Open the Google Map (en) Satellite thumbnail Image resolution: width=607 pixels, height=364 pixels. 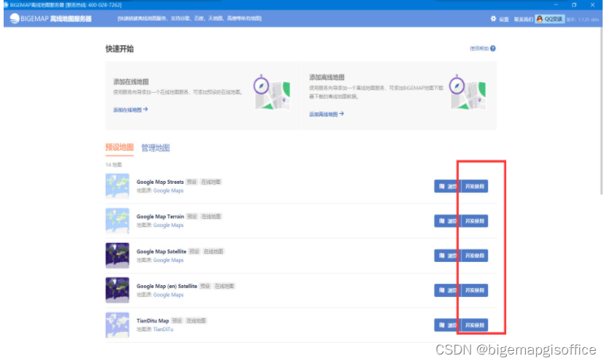coord(118,290)
